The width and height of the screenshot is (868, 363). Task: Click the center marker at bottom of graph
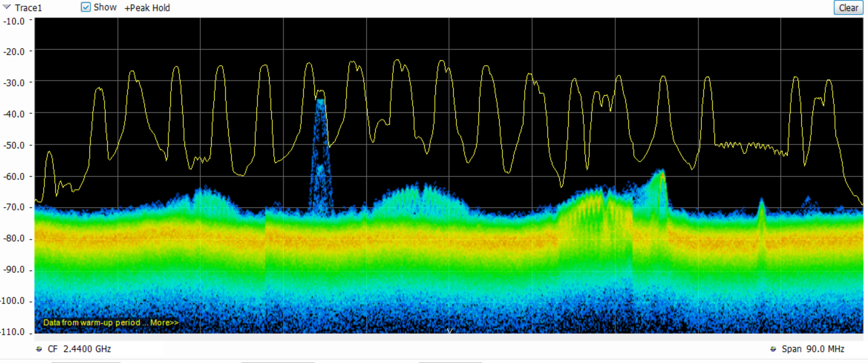click(x=449, y=330)
